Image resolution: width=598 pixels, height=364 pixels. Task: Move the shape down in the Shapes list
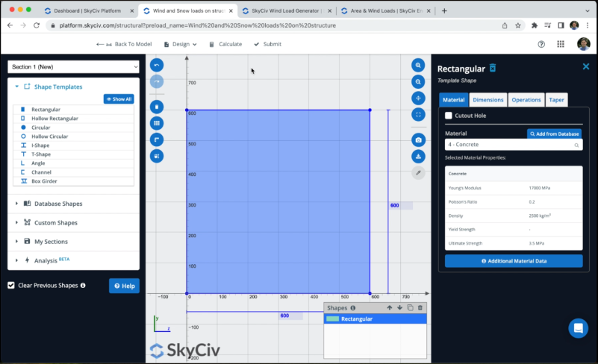(x=399, y=307)
